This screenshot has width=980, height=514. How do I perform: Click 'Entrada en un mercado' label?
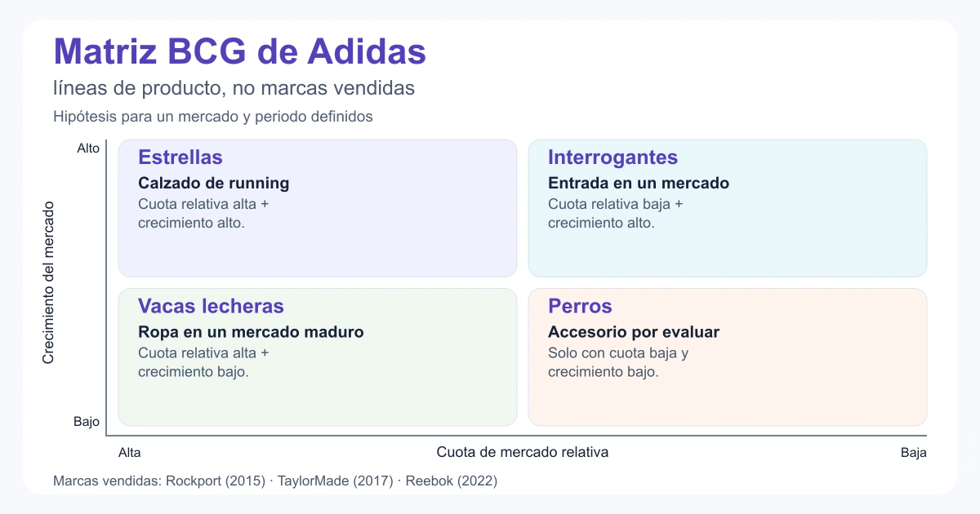[639, 184]
